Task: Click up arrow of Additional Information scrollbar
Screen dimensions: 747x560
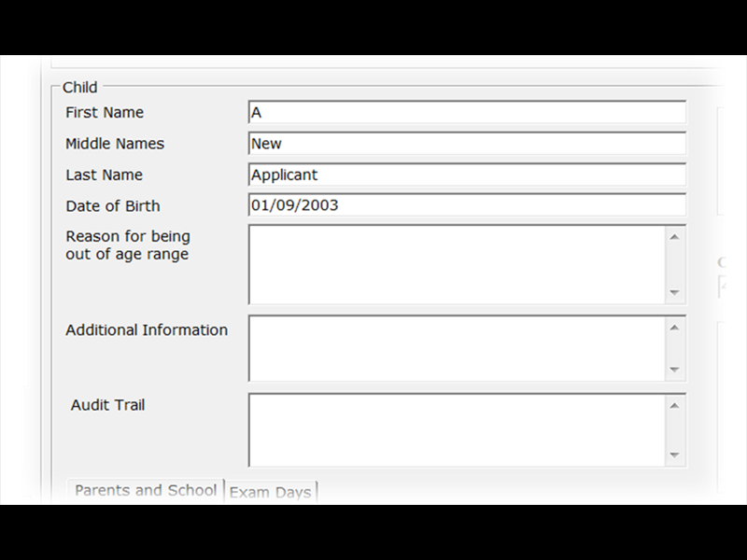Action: [x=674, y=328]
